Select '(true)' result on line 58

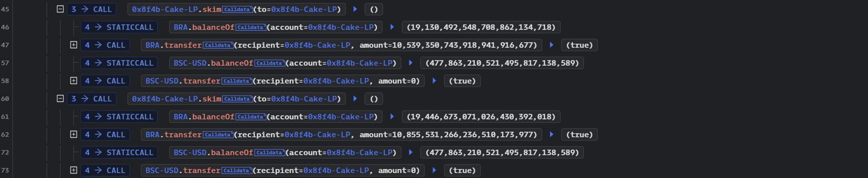(462, 81)
